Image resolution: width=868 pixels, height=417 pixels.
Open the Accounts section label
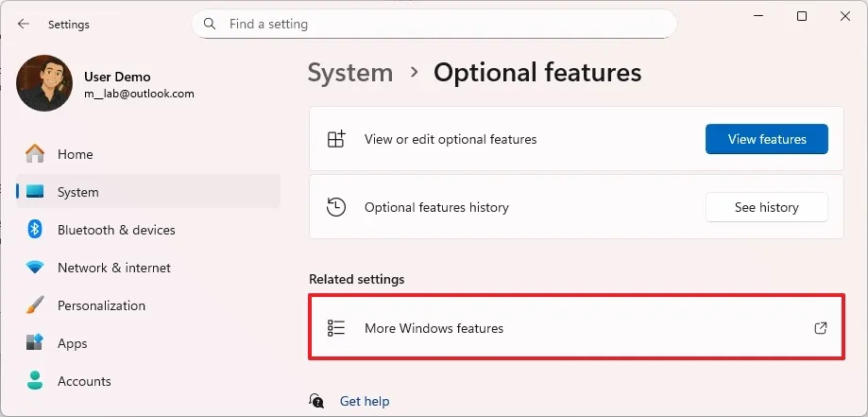tap(84, 381)
